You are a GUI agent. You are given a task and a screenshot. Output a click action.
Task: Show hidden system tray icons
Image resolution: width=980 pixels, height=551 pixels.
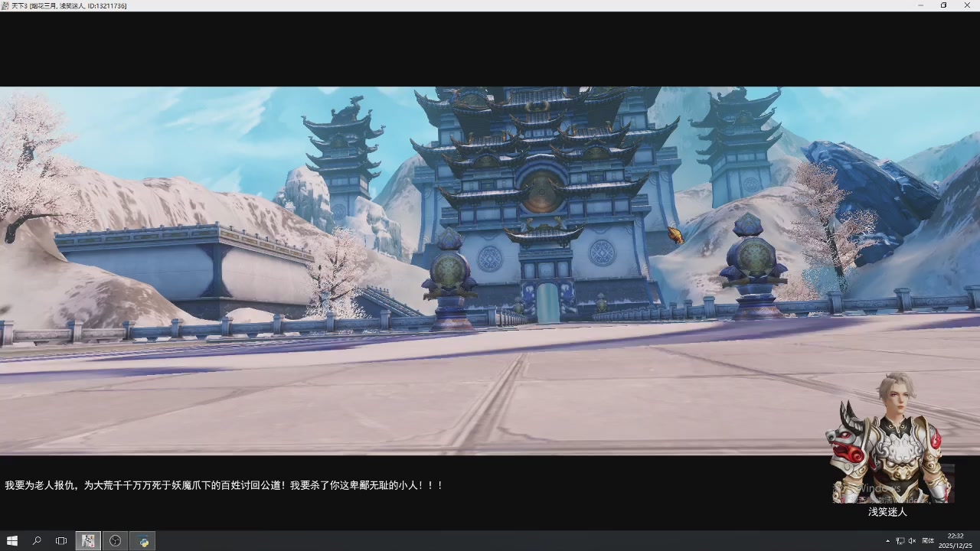(x=888, y=541)
